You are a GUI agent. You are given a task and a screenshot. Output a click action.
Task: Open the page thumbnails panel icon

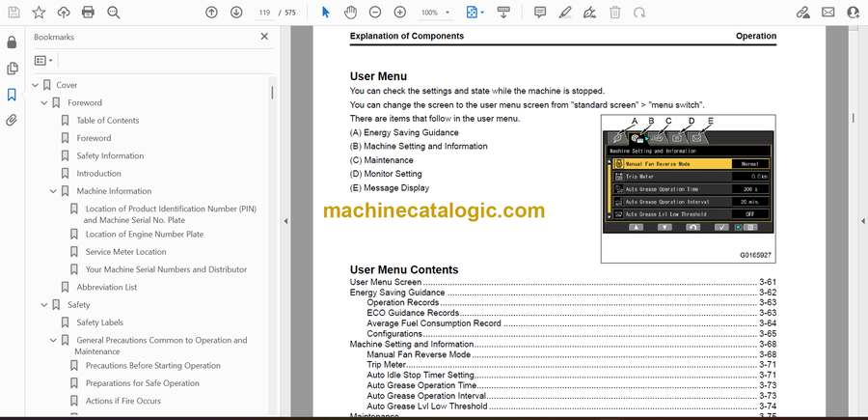pos(12,69)
